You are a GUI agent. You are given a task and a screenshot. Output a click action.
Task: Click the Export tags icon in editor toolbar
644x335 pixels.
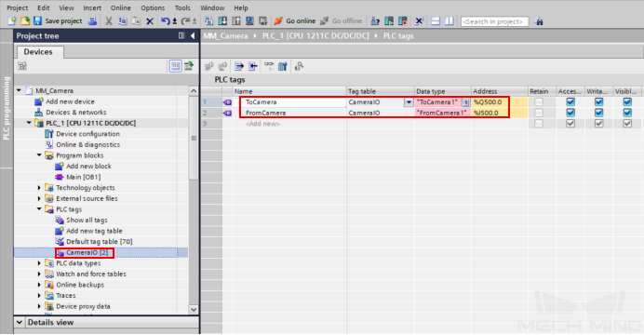[239, 66]
